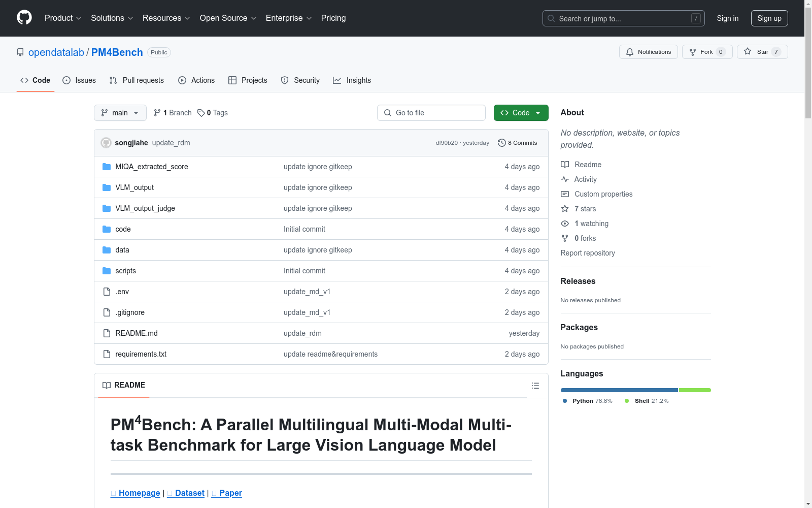Click the code folder icon
Image resolution: width=812 pixels, height=508 pixels.
click(x=107, y=229)
